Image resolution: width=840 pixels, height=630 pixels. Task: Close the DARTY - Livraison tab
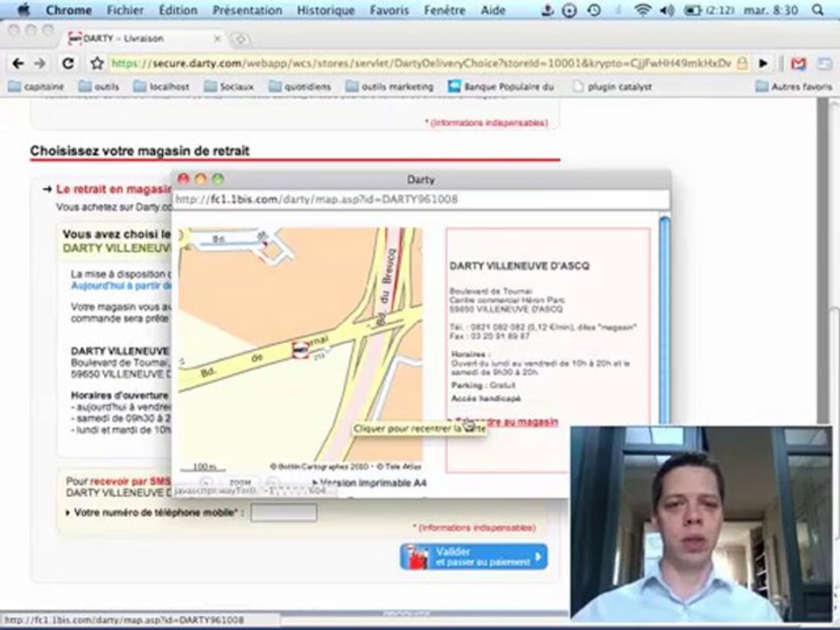[217, 38]
